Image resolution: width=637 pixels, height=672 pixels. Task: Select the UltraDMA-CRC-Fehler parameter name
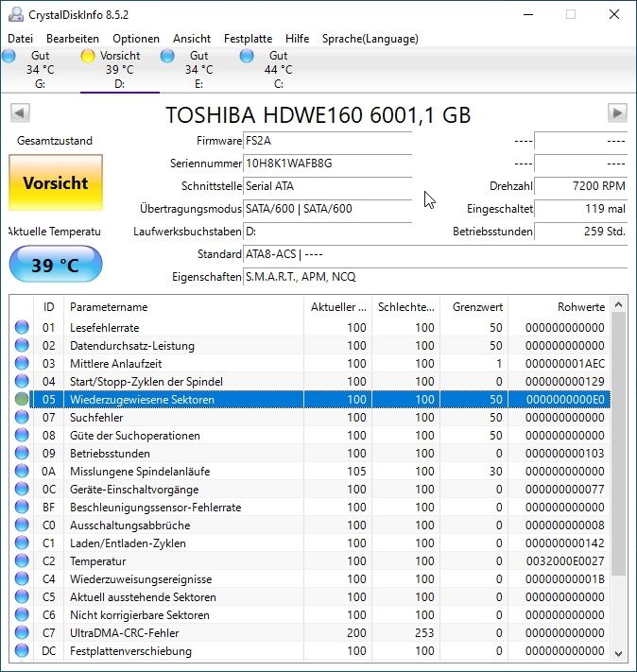(x=125, y=633)
